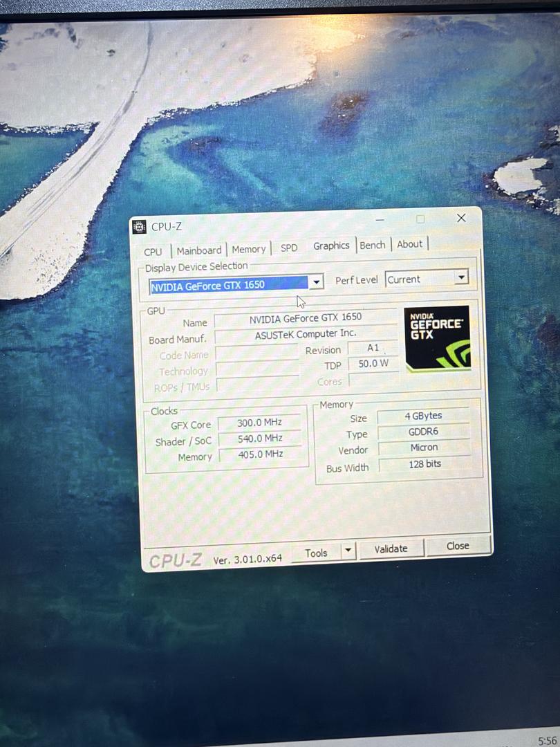Click the GFX Core clock value field
The height and width of the screenshot is (747, 560).
259,422
